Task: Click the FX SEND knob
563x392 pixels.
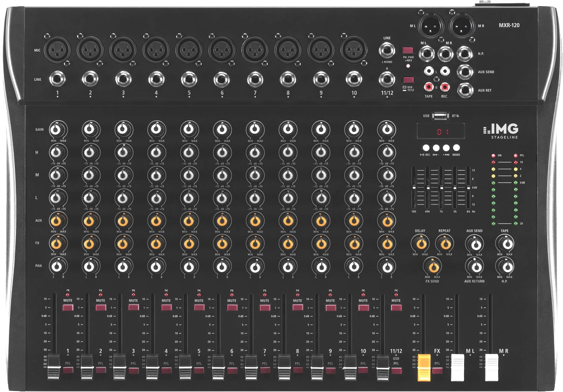Action: [433, 267]
